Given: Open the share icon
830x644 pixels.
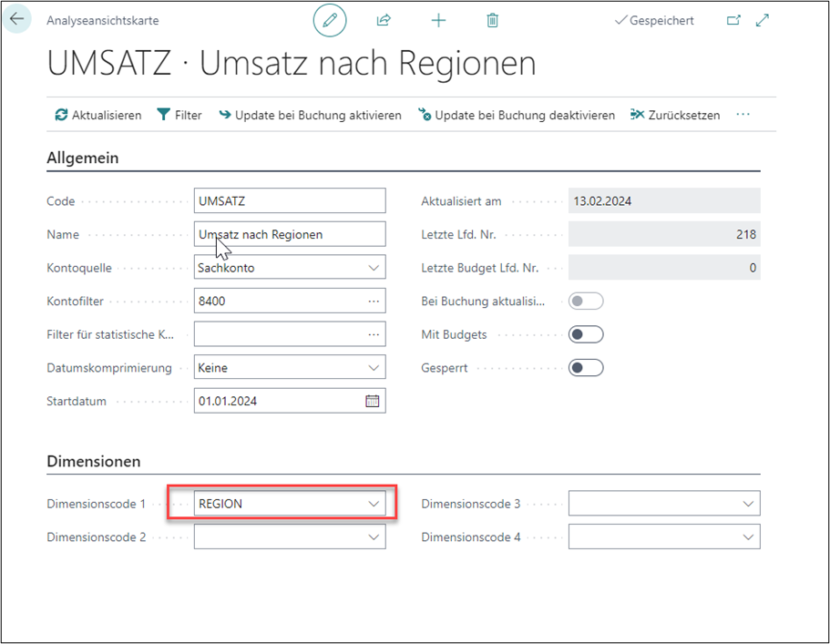Looking at the screenshot, I should click(x=384, y=20).
